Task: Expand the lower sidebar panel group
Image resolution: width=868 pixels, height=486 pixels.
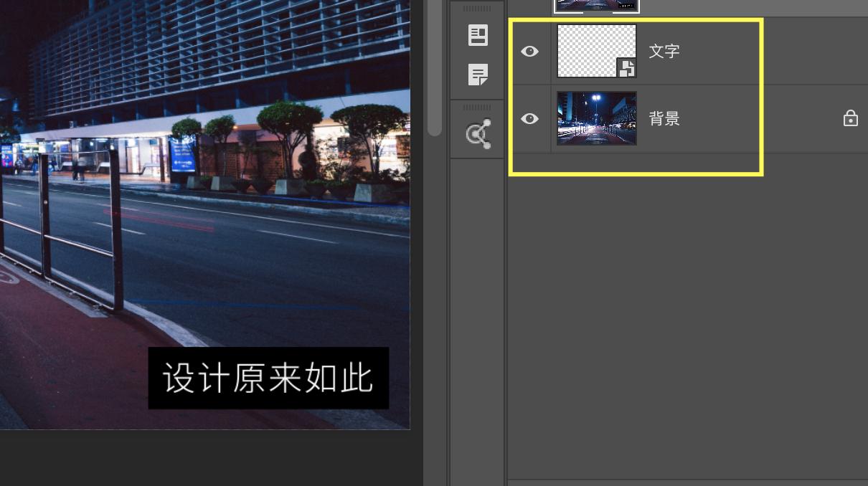Action: (x=477, y=106)
